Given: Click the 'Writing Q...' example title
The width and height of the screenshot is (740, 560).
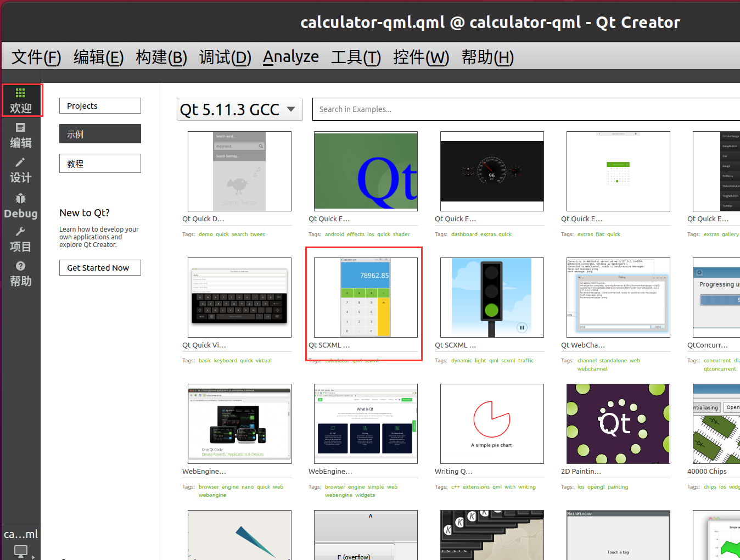Looking at the screenshot, I should tap(453, 472).
